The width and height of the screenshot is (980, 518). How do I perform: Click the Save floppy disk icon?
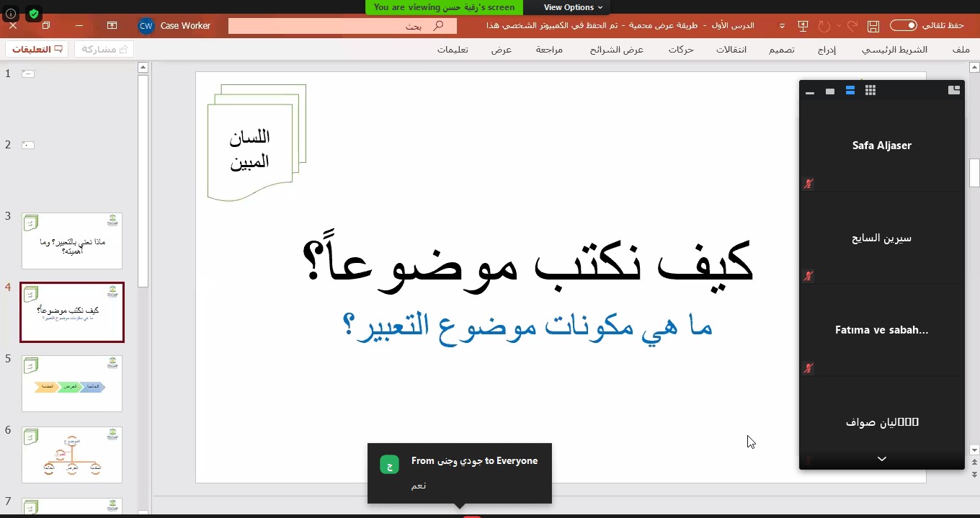[x=873, y=26]
